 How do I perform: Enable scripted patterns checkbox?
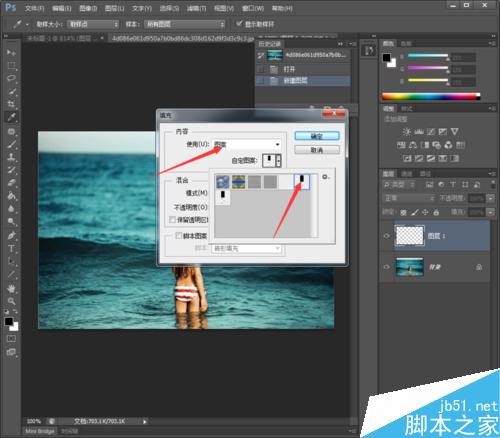click(179, 236)
